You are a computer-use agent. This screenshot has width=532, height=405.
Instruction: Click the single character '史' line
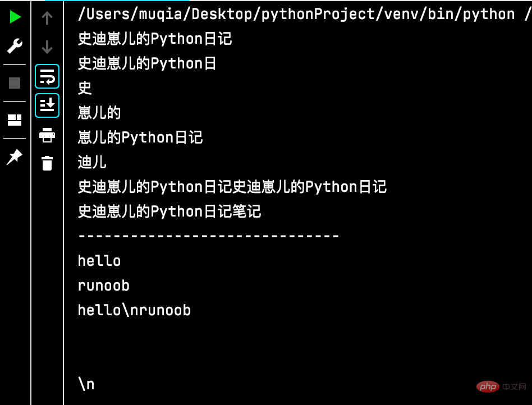(x=85, y=88)
